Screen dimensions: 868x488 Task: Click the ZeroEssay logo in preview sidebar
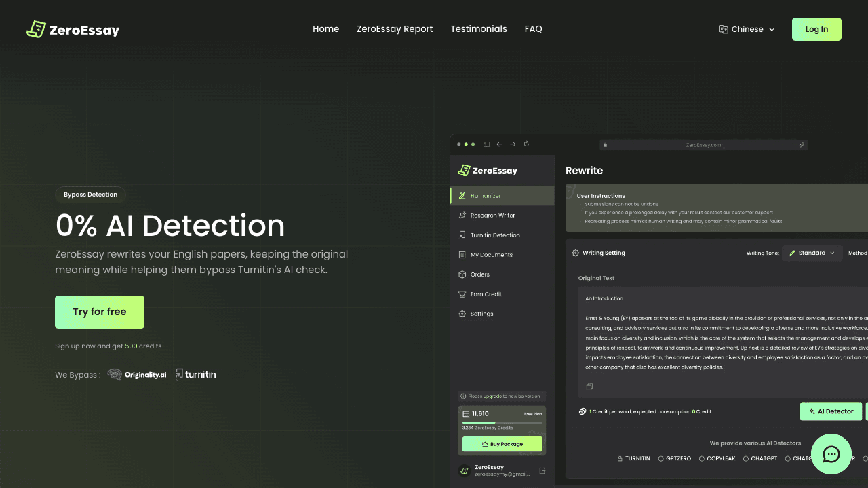click(488, 170)
